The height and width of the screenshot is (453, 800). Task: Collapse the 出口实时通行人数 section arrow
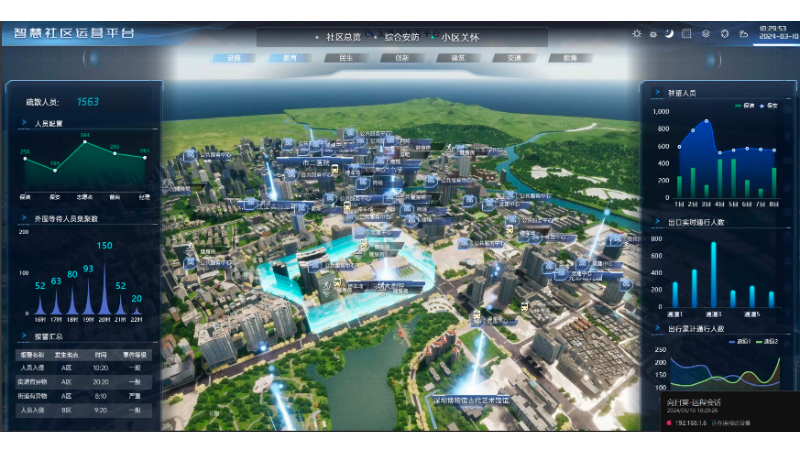[x=658, y=221]
